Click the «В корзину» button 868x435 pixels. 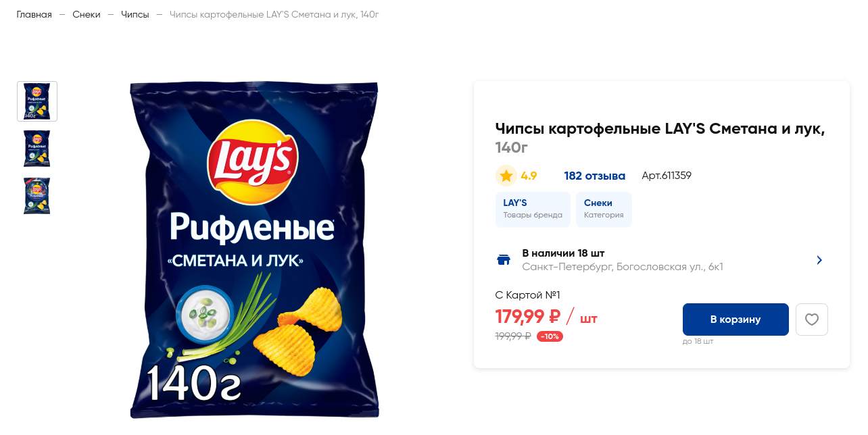[x=736, y=319]
